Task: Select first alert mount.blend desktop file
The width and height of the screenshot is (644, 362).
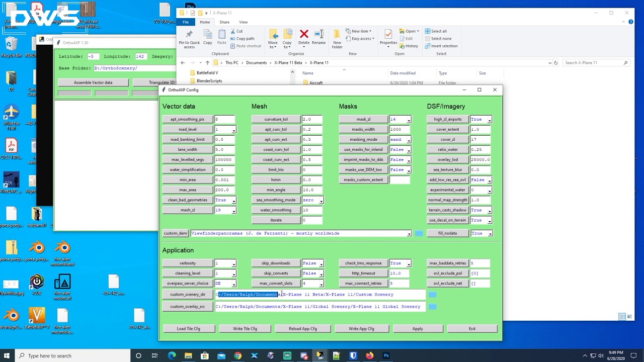Action: (63, 252)
